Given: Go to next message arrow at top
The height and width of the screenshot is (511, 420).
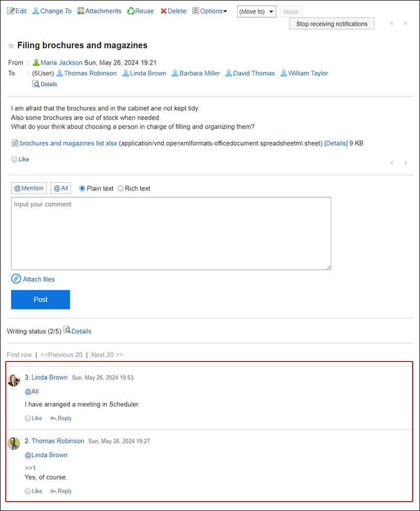Looking at the screenshot, I should coord(406,24).
